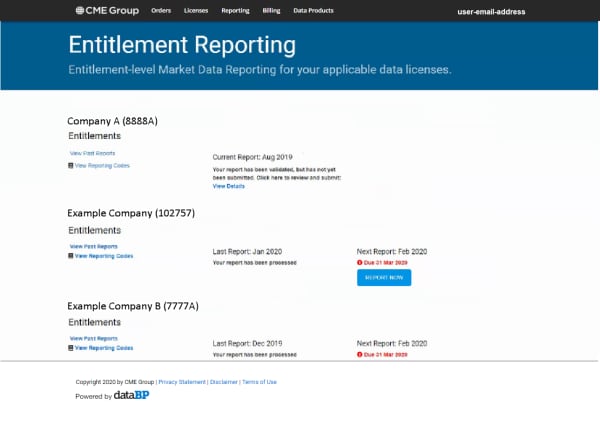Image resolution: width=600 pixels, height=431 pixels.
Task: Click the red due alert icon under REPORT NOW
Action: [360, 263]
